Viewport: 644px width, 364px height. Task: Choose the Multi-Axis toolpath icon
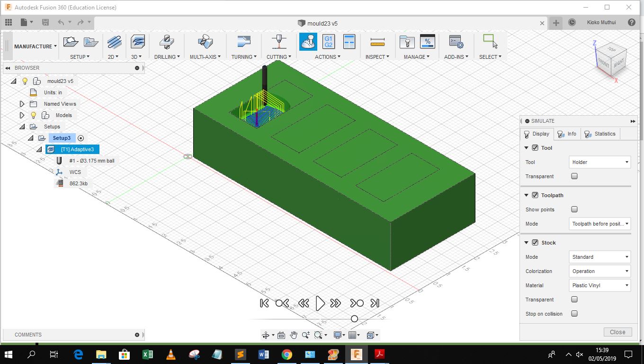coord(205,42)
